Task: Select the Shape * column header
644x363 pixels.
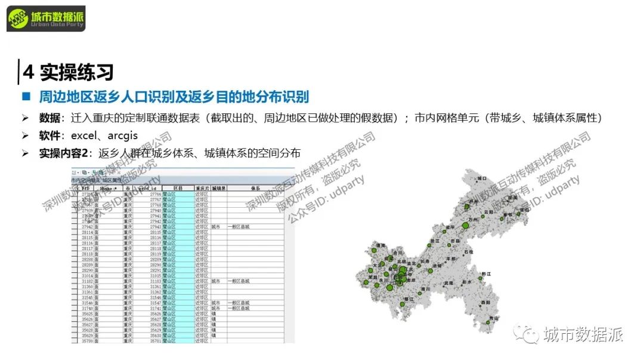Action: (109, 188)
